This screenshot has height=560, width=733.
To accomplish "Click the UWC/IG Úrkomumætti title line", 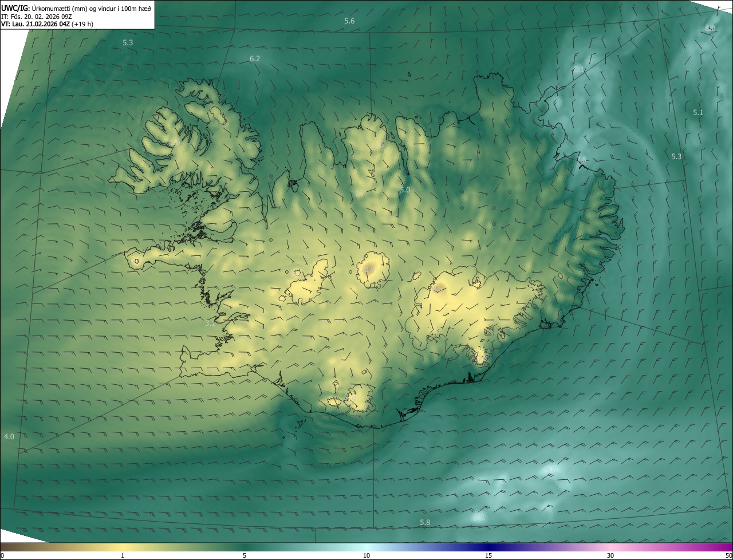I will pos(76,8).
